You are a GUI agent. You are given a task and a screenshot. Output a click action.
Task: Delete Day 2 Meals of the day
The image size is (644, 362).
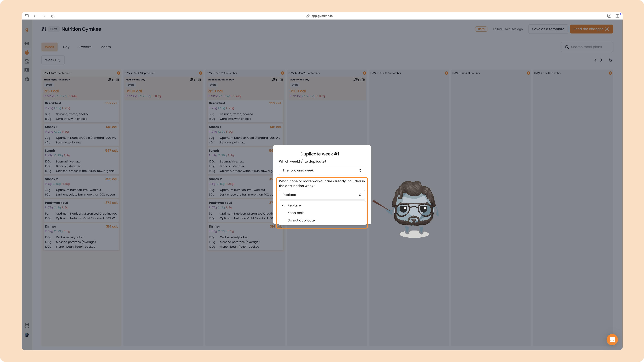[199, 79]
